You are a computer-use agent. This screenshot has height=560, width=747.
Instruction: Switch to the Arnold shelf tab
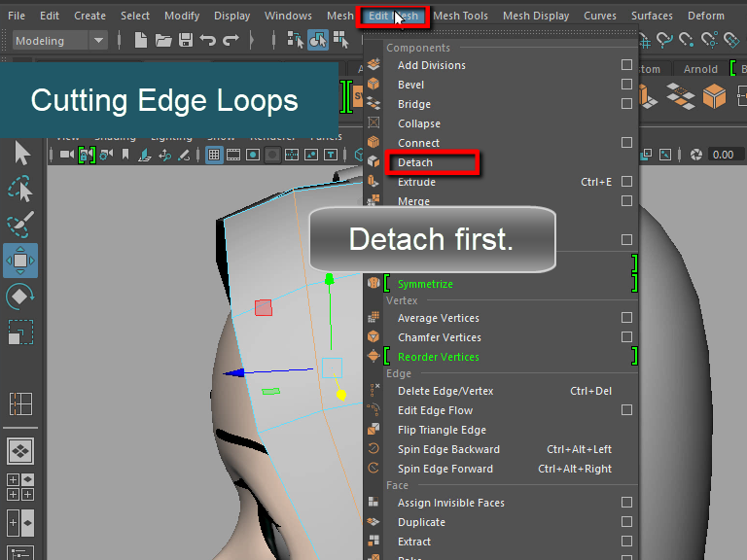pos(699,69)
